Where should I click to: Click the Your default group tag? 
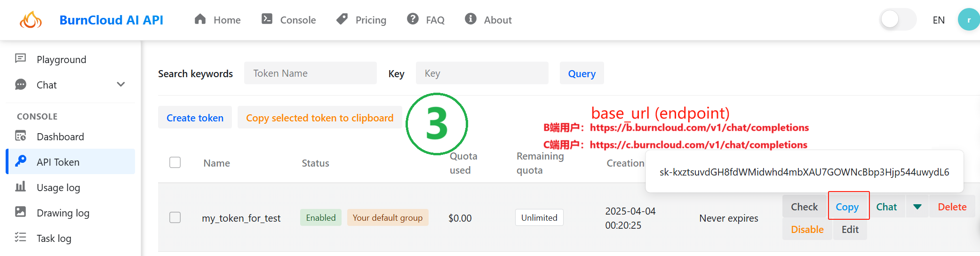tap(388, 217)
